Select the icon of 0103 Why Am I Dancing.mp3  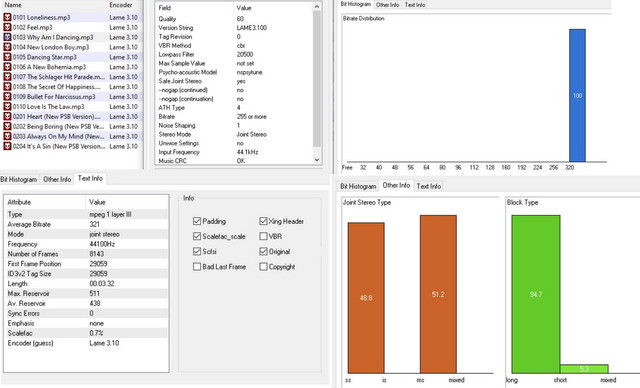tap(7, 37)
